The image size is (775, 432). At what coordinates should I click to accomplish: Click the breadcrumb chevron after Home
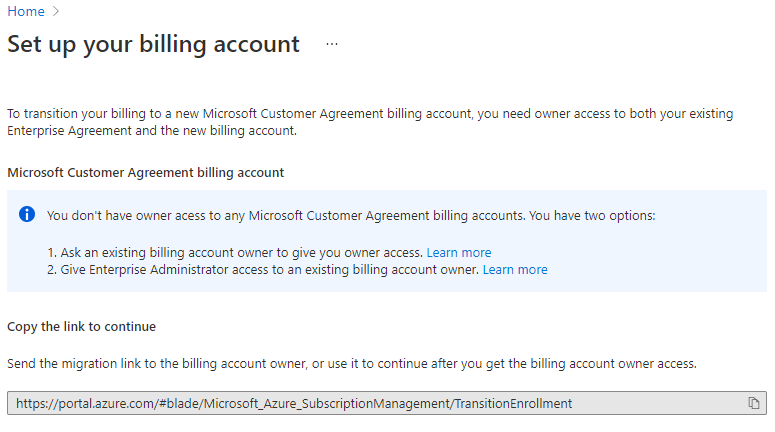point(56,12)
